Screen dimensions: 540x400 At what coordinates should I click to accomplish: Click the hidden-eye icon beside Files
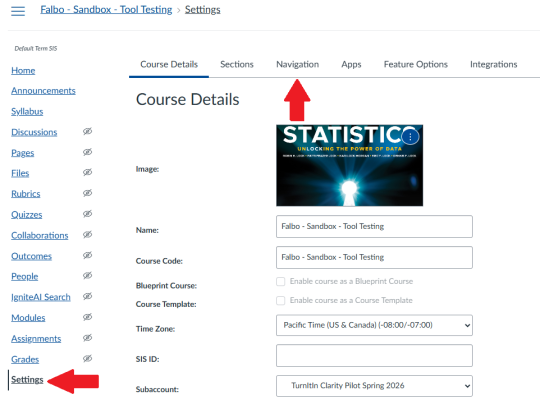click(x=87, y=172)
